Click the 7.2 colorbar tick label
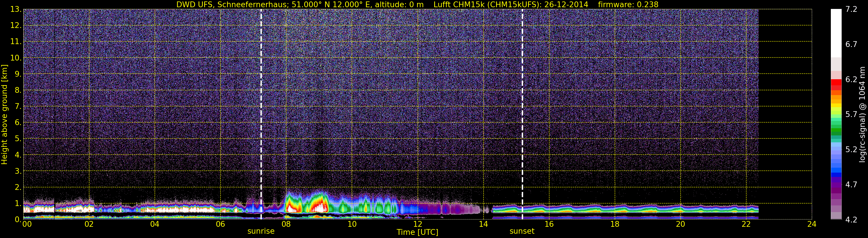 (851, 10)
